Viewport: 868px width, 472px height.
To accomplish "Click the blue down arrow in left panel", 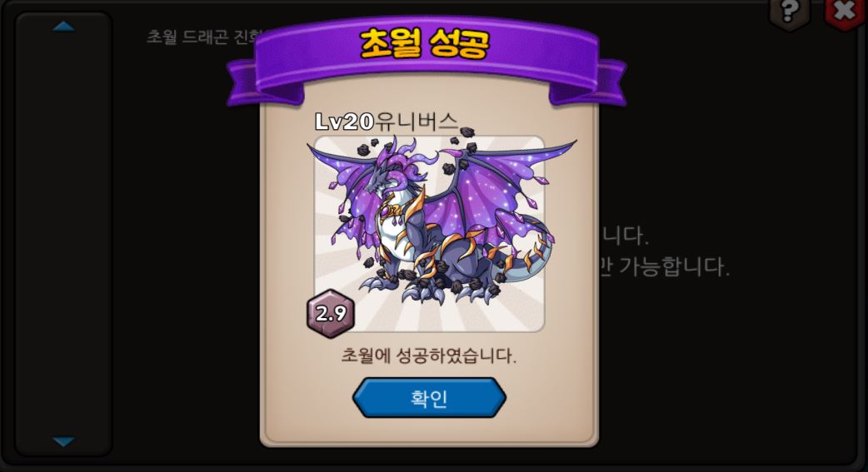I will pos(63,441).
